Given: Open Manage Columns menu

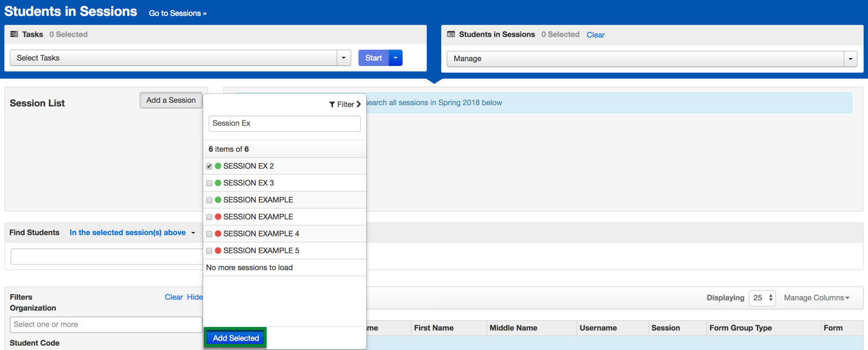Looking at the screenshot, I should 816,298.
